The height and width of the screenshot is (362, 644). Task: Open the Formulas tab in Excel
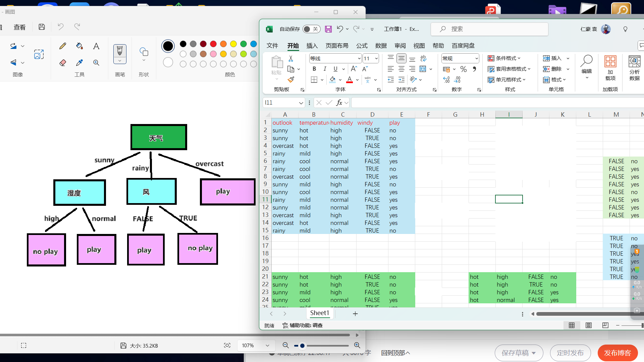(362, 46)
